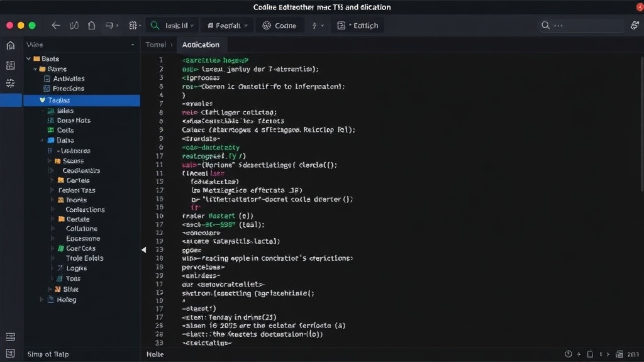644x362 pixels.
Task: Click the Conne toolbar button
Action: tap(280, 25)
